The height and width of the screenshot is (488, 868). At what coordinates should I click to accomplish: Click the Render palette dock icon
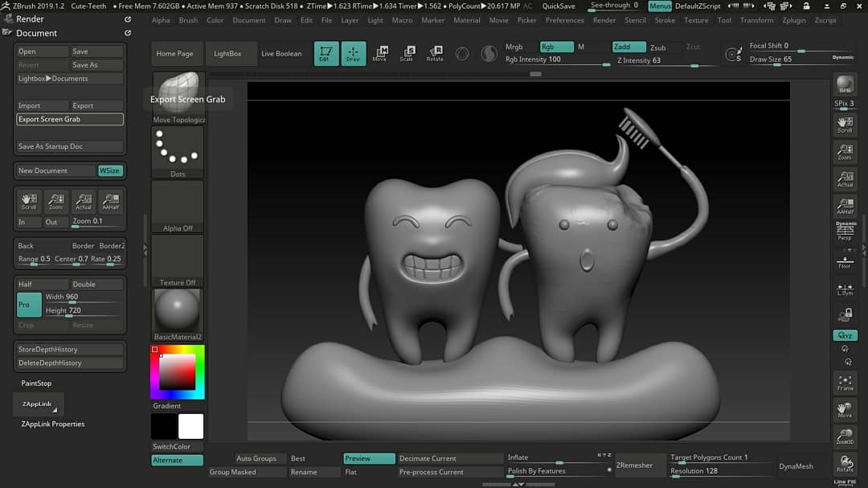(128, 18)
